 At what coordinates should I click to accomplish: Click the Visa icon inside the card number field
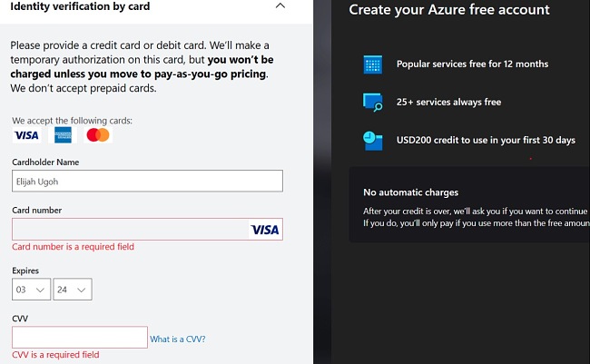click(x=265, y=230)
